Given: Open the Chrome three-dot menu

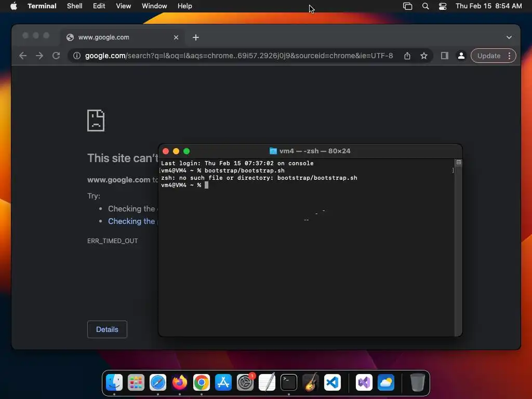Looking at the screenshot, I should point(509,56).
